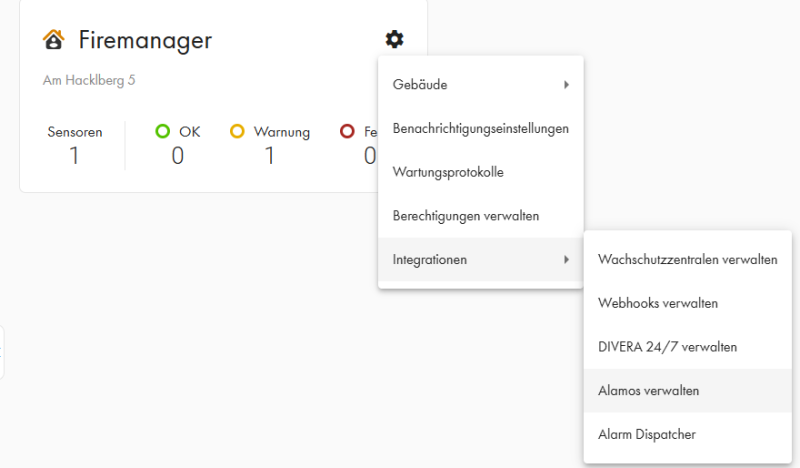Click Alamos verwalten in submenu
The width and height of the screenshot is (800, 468).
(648, 391)
